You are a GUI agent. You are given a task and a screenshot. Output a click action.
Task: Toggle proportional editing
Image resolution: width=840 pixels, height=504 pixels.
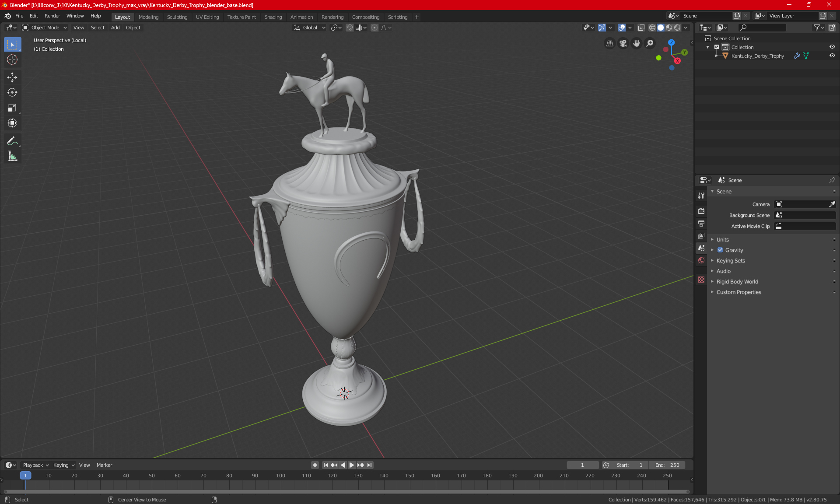coord(374,28)
